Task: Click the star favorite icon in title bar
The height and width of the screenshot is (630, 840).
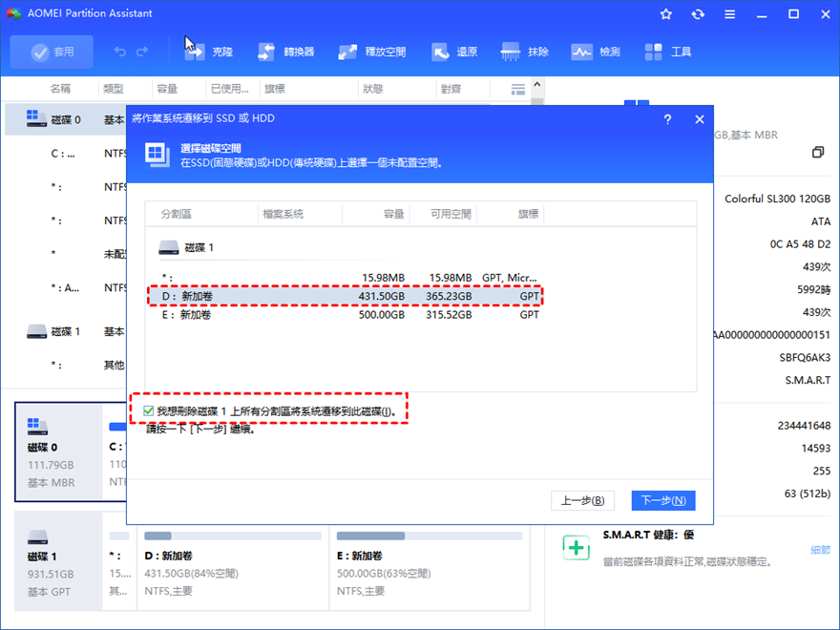Action: click(666, 14)
